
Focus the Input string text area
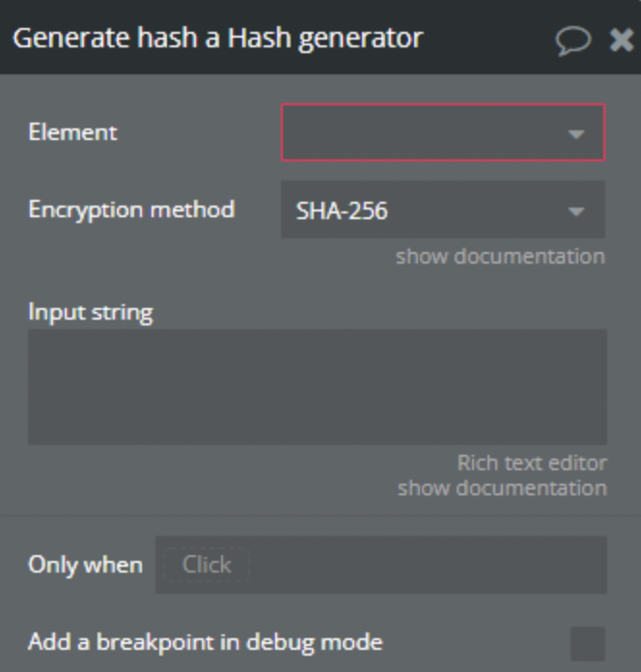pos(317,386)
